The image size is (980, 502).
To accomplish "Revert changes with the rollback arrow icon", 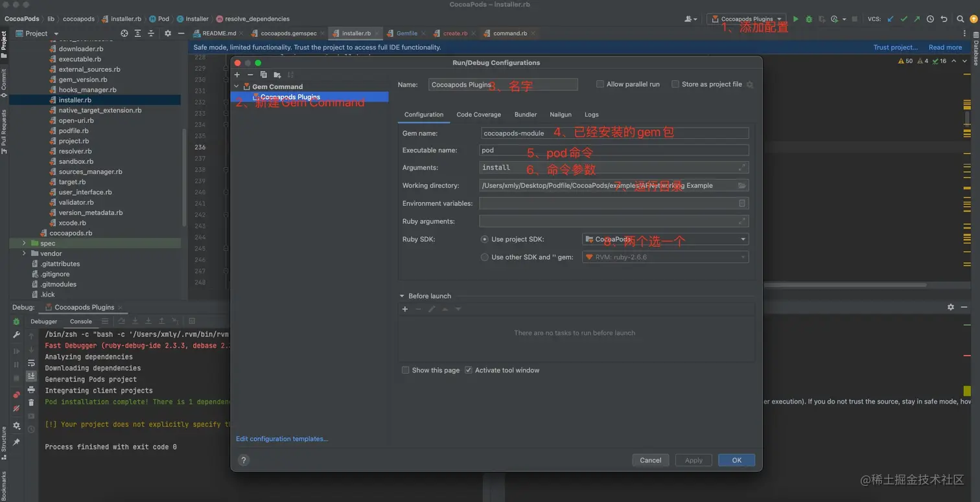I will point(944,19).
